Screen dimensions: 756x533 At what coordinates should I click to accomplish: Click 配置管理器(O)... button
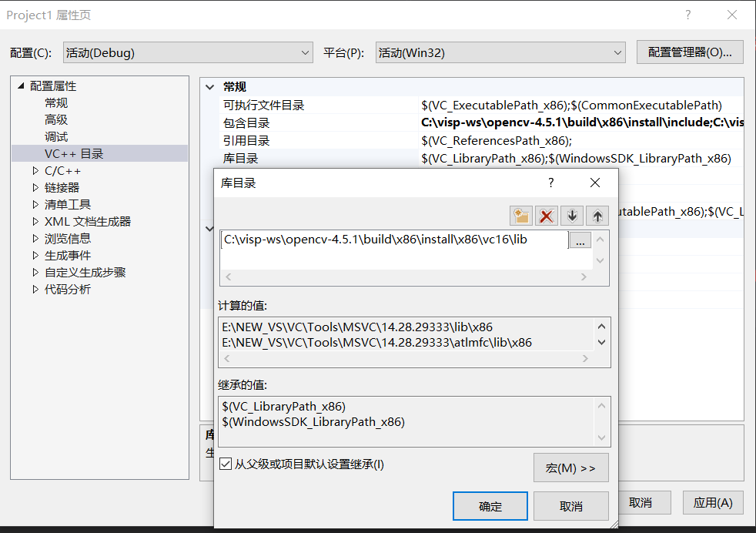click(x=690, y=52)
